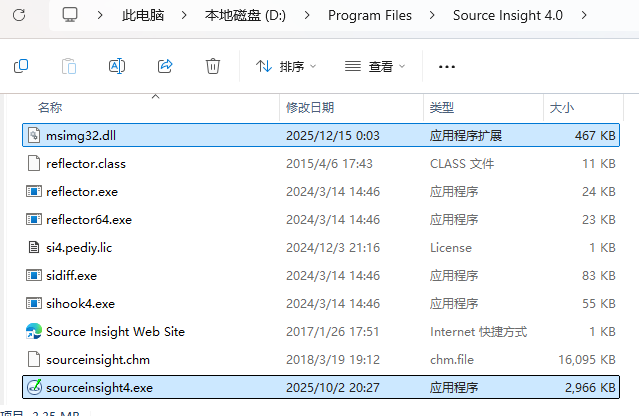Click the msimg32.dll file icon
Screen dimensions: 639x416
(x=34, y=135)
